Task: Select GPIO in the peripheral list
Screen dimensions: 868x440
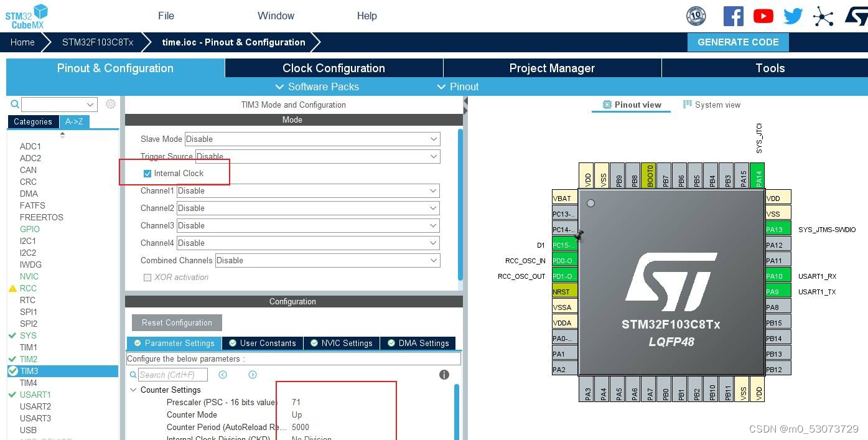Action: (x=30, y=229)
